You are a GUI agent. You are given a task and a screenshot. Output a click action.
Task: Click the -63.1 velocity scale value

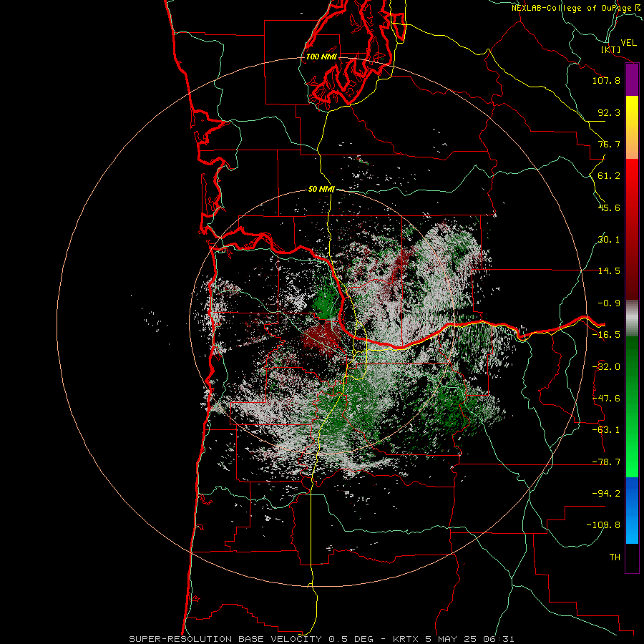tap(606, 430)
